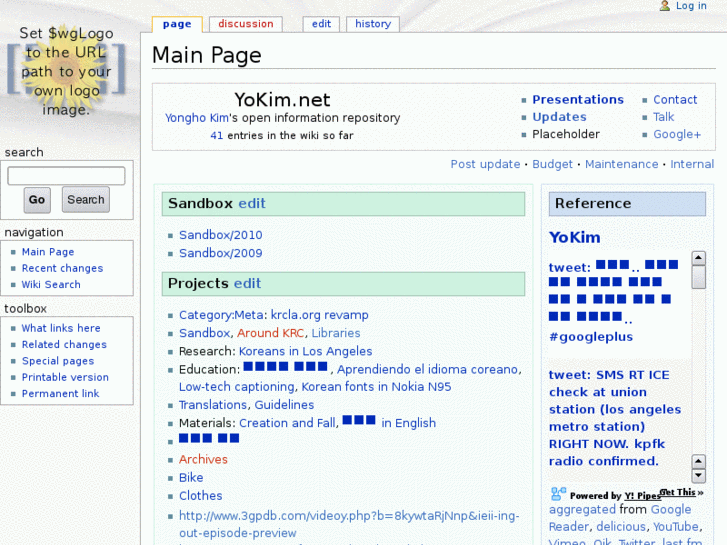Open Google Reader source link

[620, 518]
